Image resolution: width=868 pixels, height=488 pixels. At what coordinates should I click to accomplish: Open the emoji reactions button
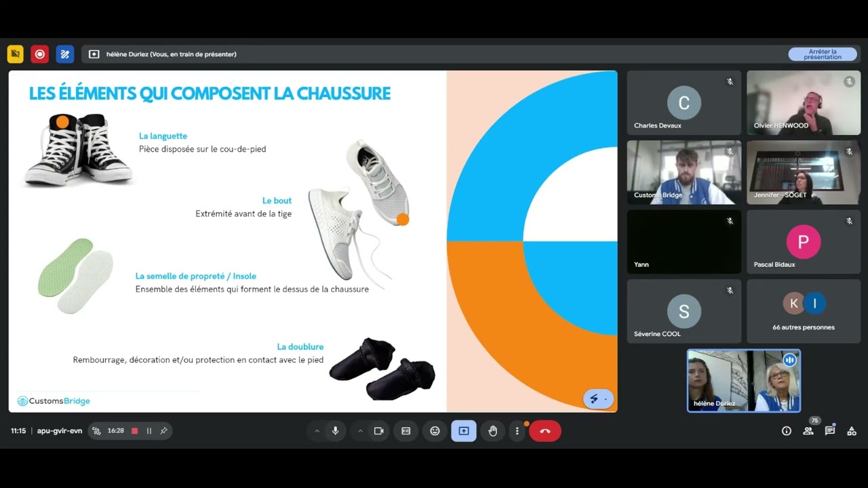click(435, 431)
